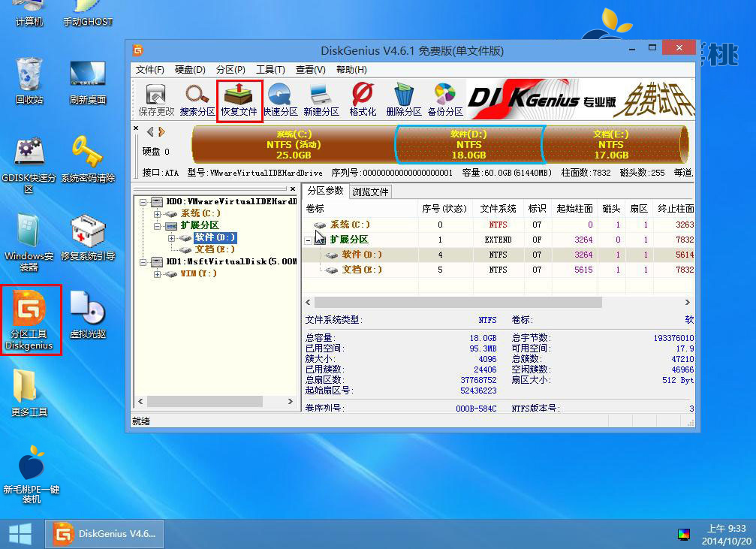
Task: Click the 卷标 column header
Action: tap(360, 209)
